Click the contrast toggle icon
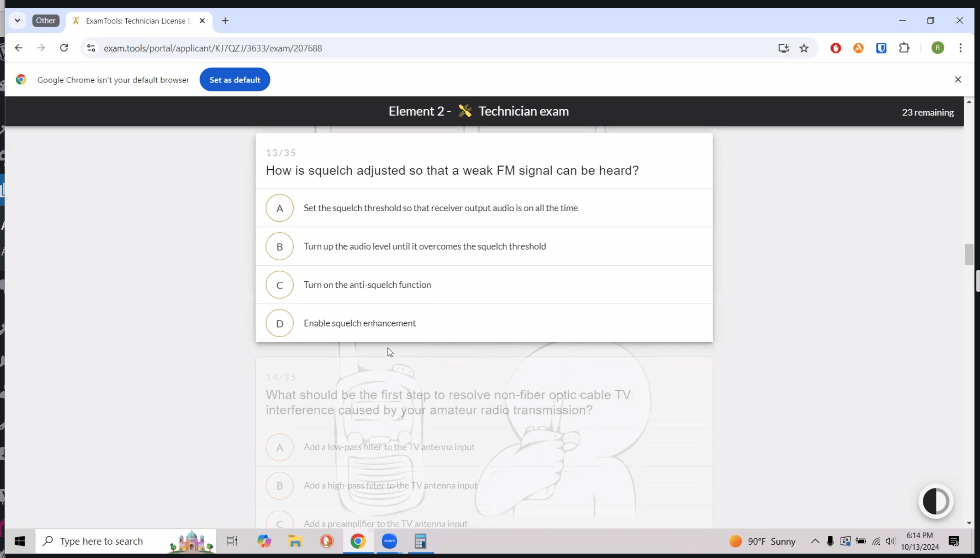The width and height of the screenshot is (980, 558). coord(936,501)
